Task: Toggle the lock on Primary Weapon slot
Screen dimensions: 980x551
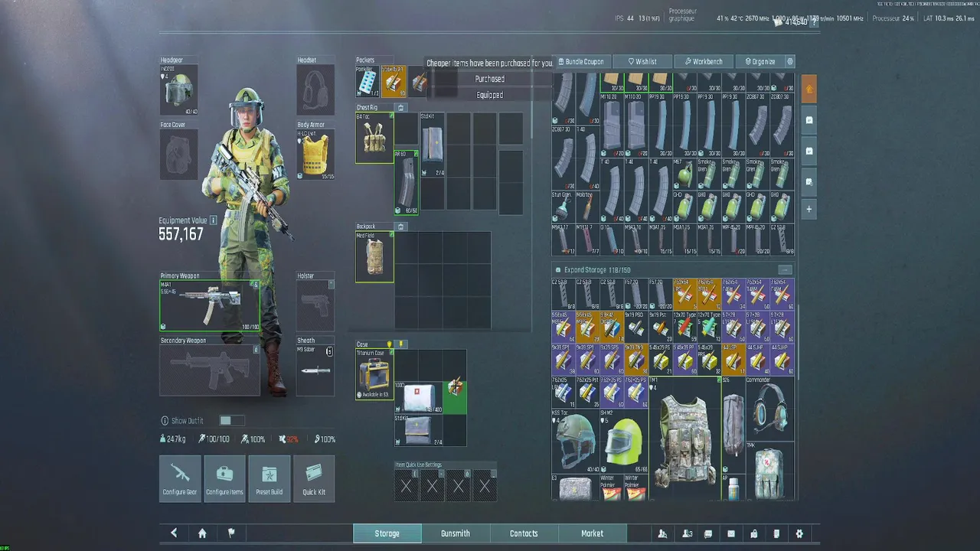Action: [254, 285]
